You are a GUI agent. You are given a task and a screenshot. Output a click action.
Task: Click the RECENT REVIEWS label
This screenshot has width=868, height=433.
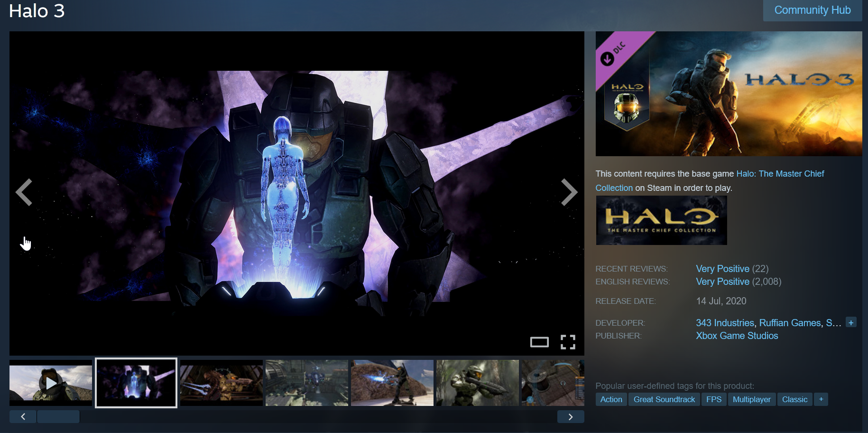tap(631, 269)
